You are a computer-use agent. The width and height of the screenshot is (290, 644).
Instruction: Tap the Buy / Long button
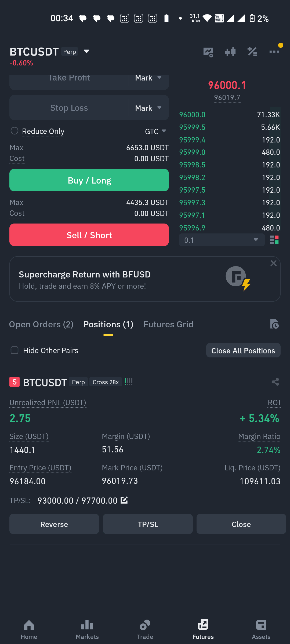89,180
